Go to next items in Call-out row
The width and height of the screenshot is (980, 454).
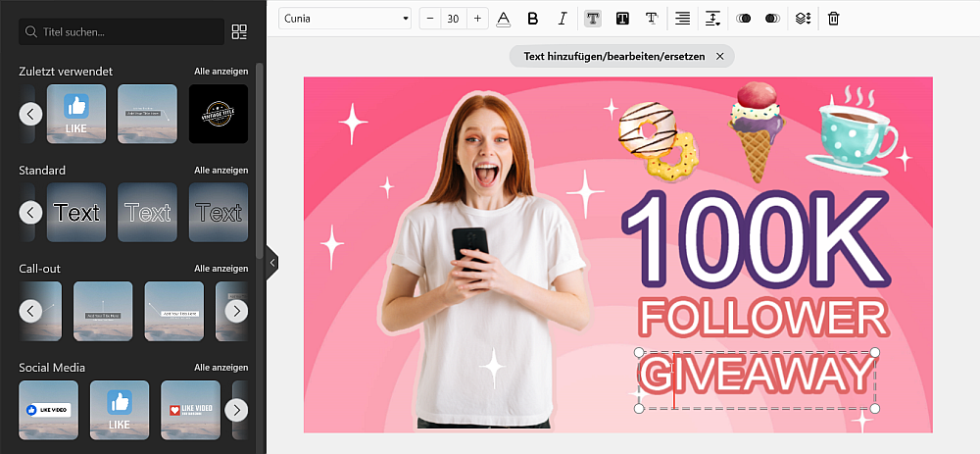236,311
